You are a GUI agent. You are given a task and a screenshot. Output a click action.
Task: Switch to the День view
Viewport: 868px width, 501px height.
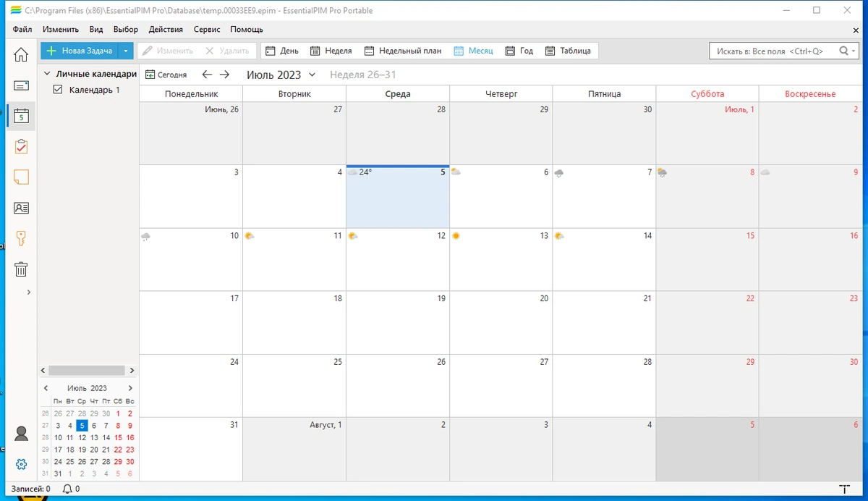pyautogui.click(x=281, y=51)
